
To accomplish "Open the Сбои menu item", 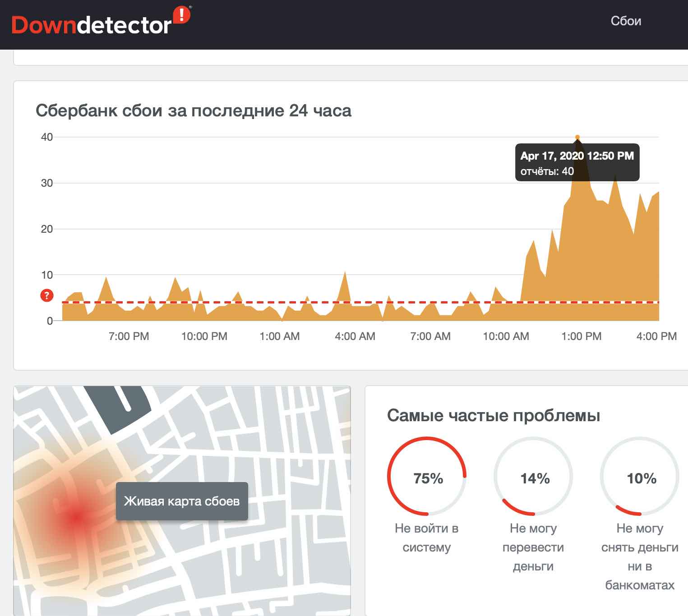I will pyautogui.click(x=626, y=21).
